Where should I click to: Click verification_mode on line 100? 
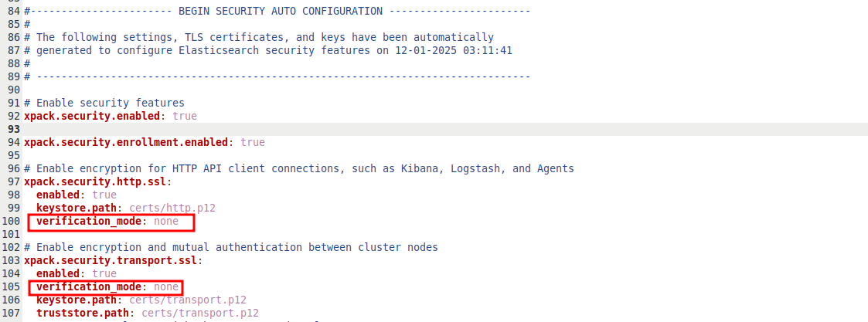pyautogui.click(x=89, y=222)
